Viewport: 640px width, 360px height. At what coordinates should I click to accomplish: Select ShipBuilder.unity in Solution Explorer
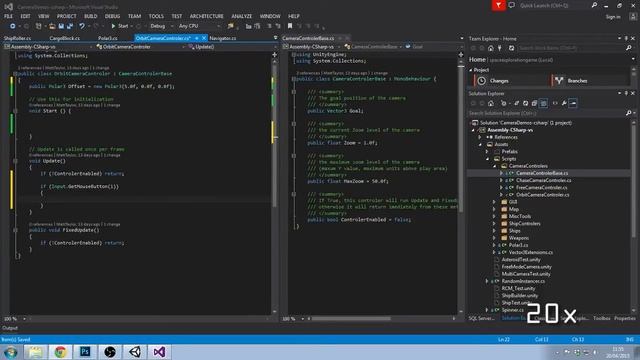point(520,296)
